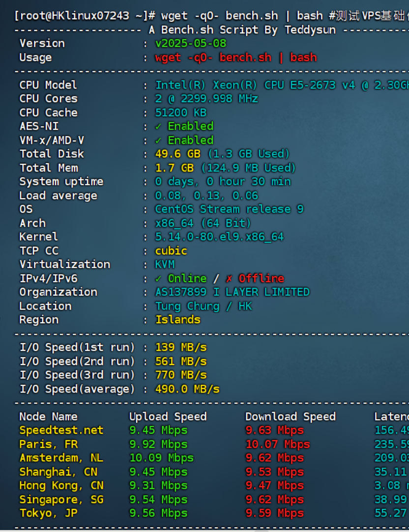Click the Tung Chung / HK location
This screenshot has width=409, height=532.
click(x=204, y=306)
